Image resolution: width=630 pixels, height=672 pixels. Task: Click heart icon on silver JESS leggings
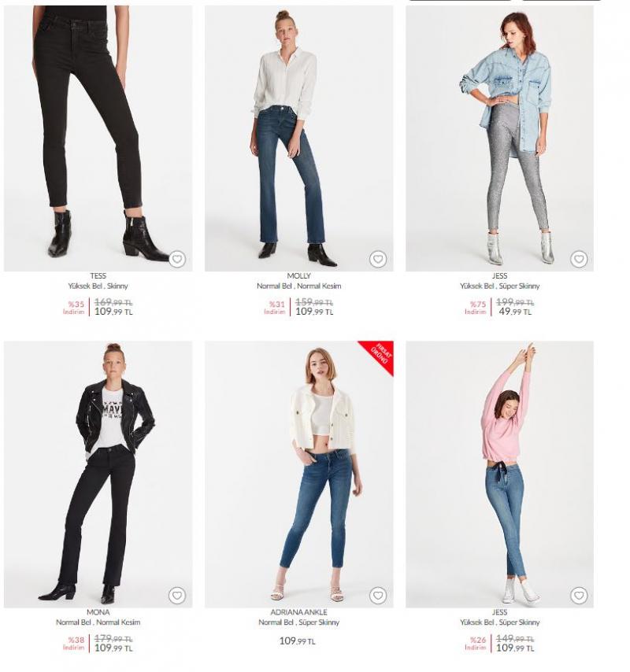click(x=579, y=259)
